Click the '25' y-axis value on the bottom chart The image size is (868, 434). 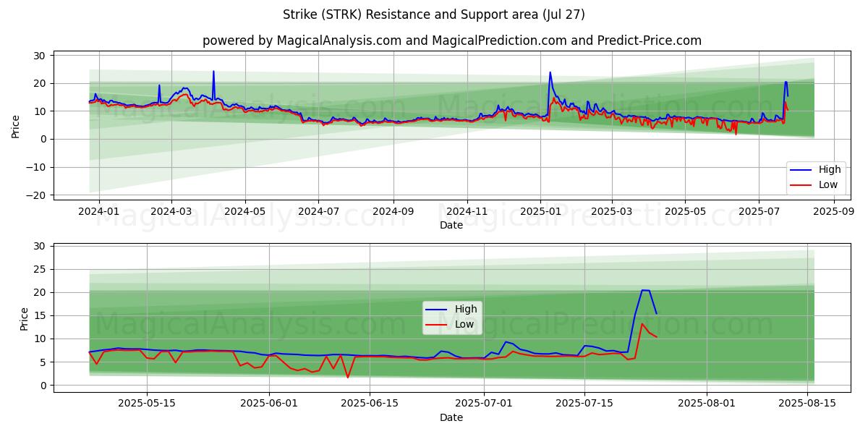pos(40,270)
